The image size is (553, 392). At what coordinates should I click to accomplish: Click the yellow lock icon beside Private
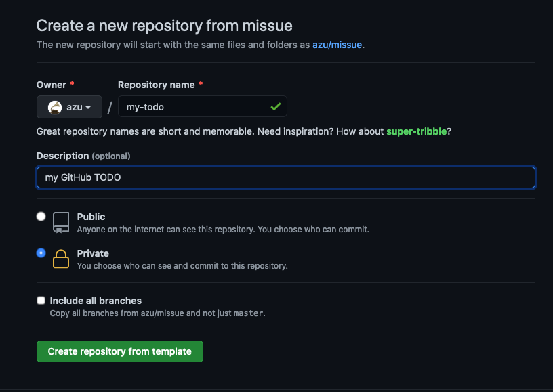point(61,259)
